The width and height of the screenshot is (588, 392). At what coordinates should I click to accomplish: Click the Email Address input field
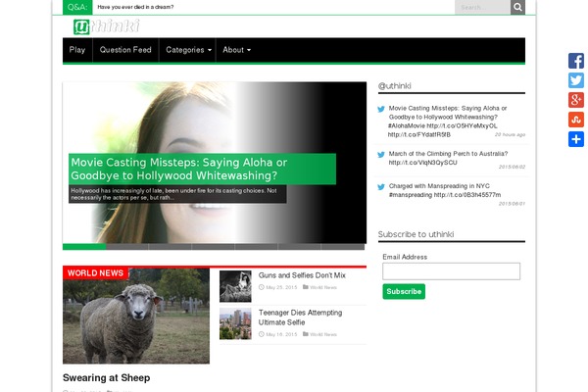(451, 271)
